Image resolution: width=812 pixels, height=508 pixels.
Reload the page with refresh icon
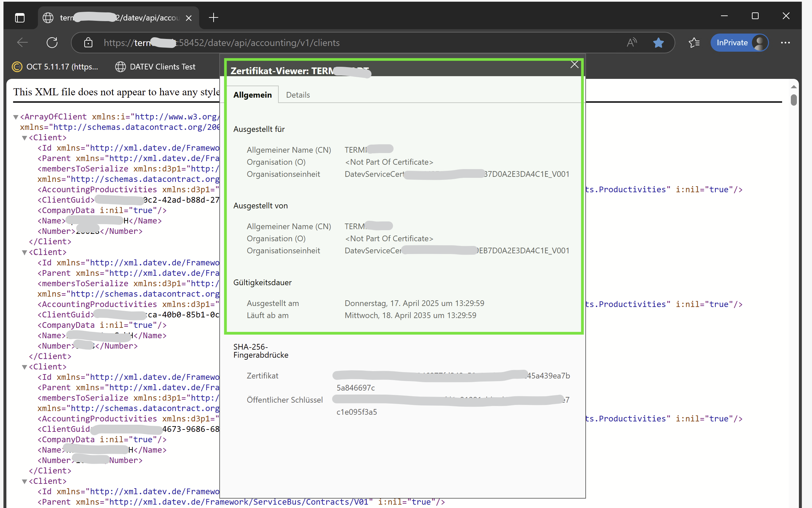point(52,43)
